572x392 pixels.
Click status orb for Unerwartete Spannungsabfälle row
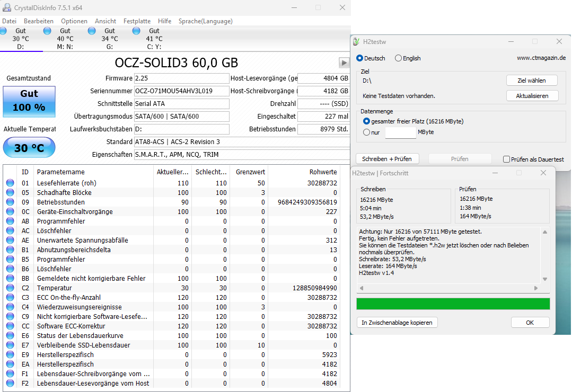pos(10,240)
